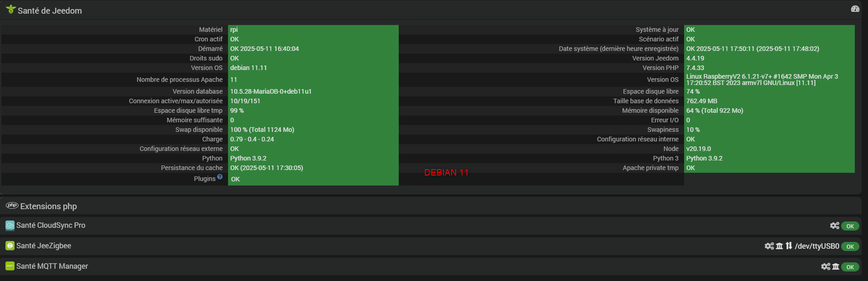Click CloudSync Pro OK status badge
Viewport: 868px width, 281px height.
pyautogui.click(x=850, y=226)
